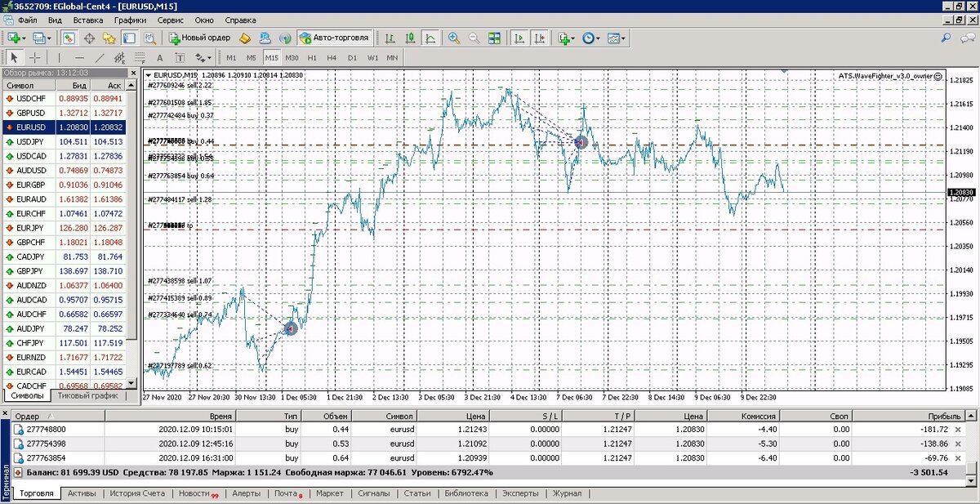This screenshot has height=504, width=980.
Task: Switch timeframe to W1
Action: (x=372, y=58)
